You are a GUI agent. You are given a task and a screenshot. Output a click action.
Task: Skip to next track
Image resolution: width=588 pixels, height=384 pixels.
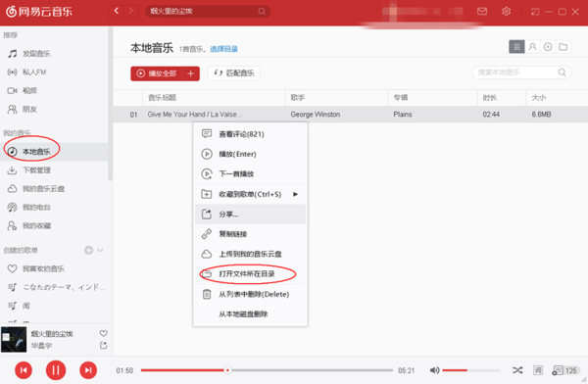point(88,370)
